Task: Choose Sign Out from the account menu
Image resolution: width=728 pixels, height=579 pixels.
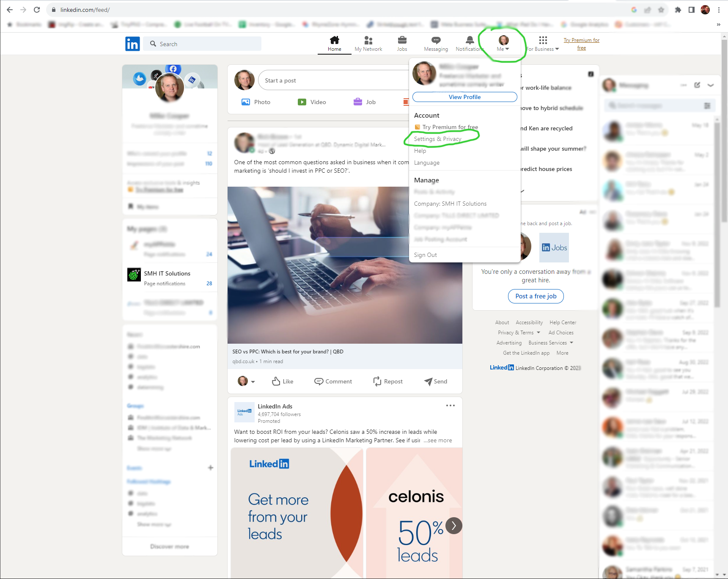Action: (425, 255)
